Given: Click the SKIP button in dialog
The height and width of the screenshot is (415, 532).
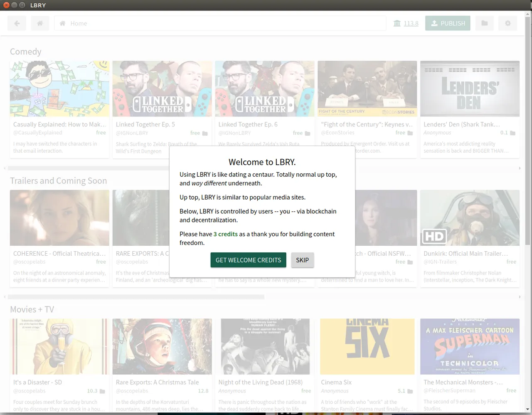Looking at the screenshot, I should click(x=302, y=260).
